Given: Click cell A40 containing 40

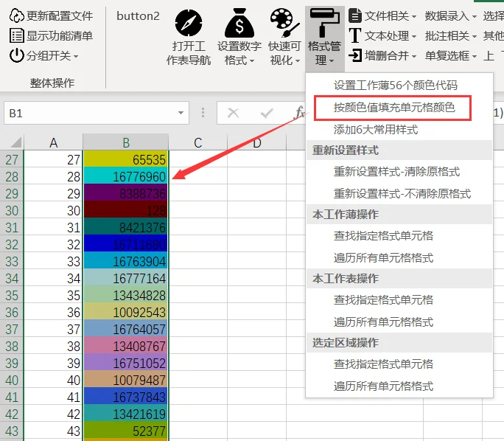Looking at the screenshot, I should [53, 380].
